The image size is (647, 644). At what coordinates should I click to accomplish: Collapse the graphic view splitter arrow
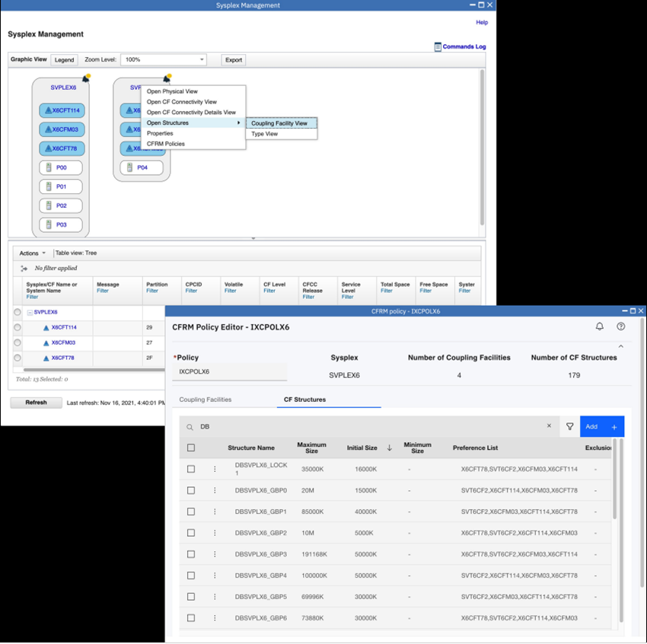[253, 238]
